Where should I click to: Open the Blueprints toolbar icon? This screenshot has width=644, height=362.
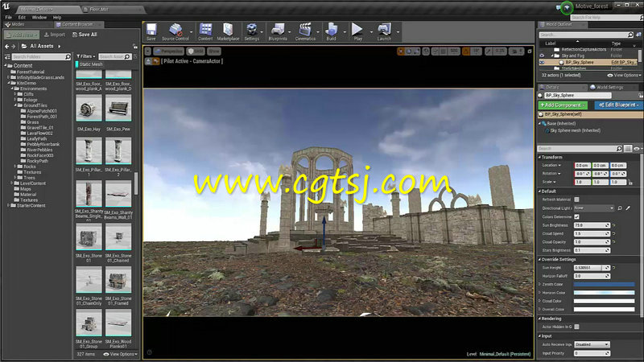coord(278,31)
